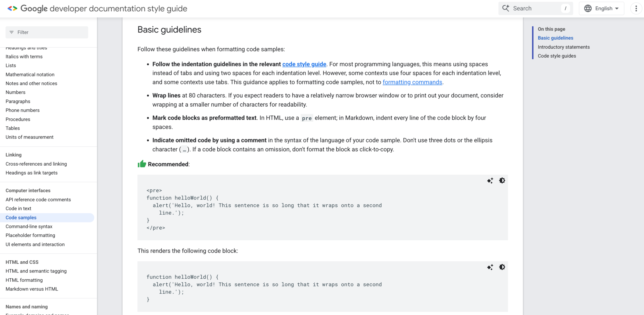Click 'This renders the following code block' text
Screen dimensions: 644x315
188,251
